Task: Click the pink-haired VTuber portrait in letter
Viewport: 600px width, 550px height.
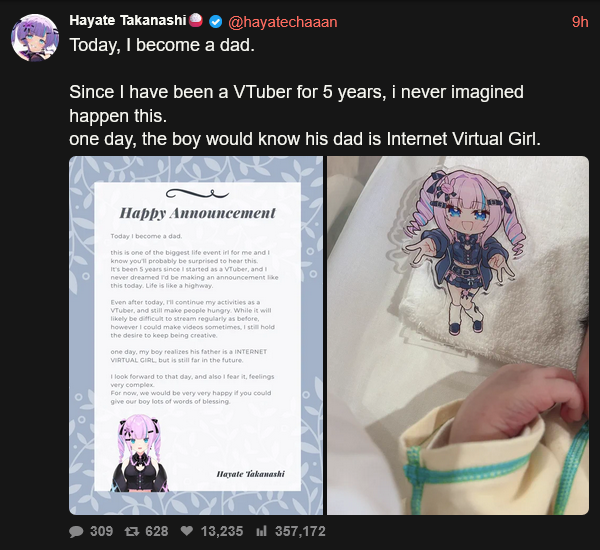Action: tap(140, 453)
